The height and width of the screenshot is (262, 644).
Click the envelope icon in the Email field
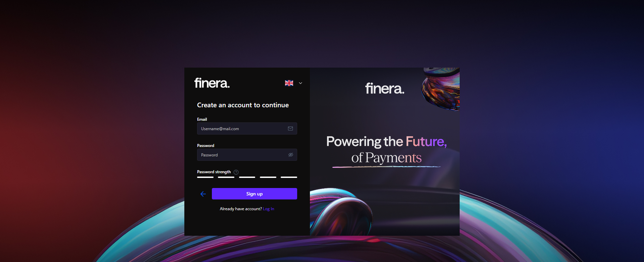click(290, 128)
